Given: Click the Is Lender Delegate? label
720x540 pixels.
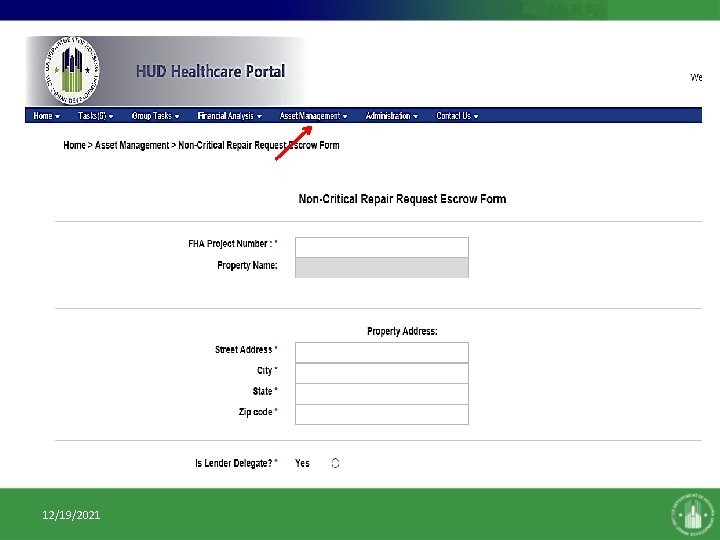Looking at the screenshot, I should pos(236,463).
